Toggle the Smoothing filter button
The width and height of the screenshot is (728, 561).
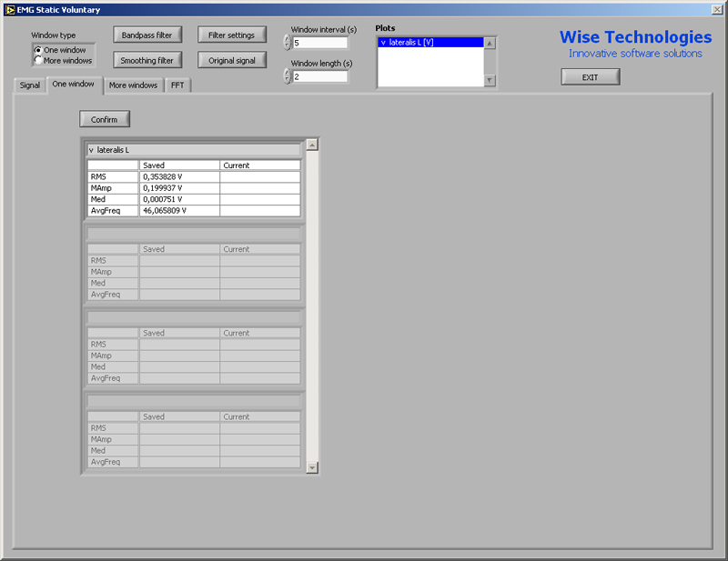point(147,60)
